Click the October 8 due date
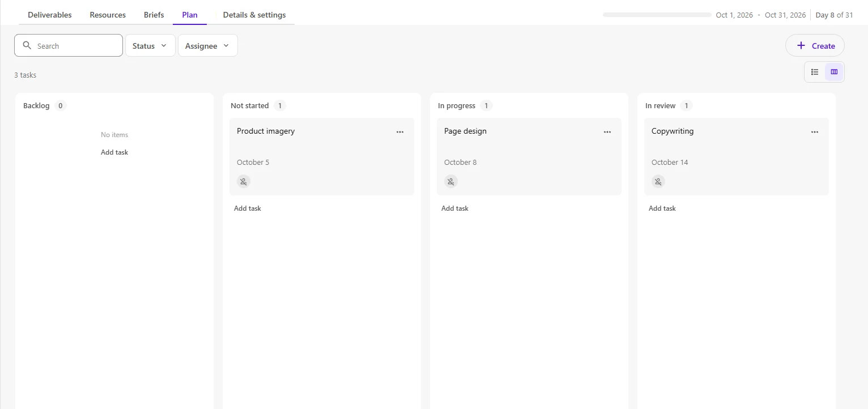 pos(461,162)
